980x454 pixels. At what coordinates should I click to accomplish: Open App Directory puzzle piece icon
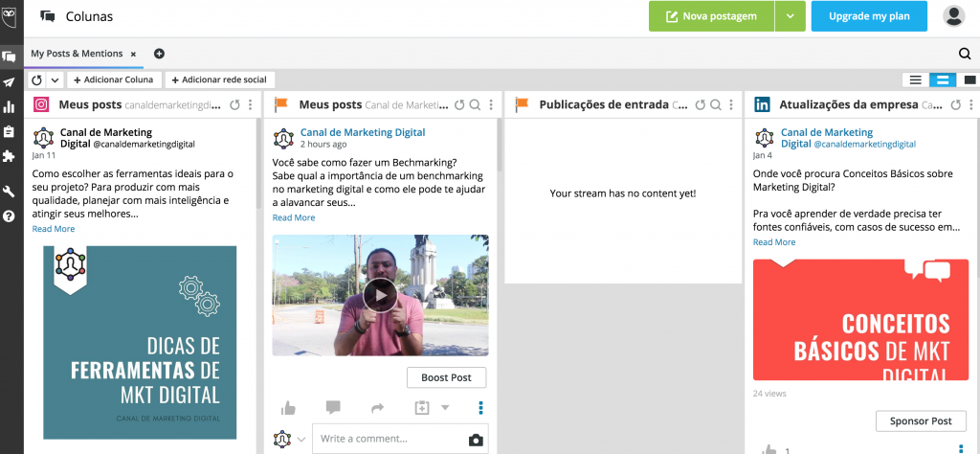click(9, 156)
